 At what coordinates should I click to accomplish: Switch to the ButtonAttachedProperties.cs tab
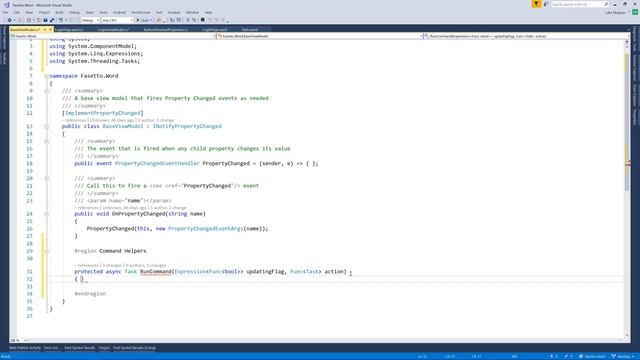point(166,29)
